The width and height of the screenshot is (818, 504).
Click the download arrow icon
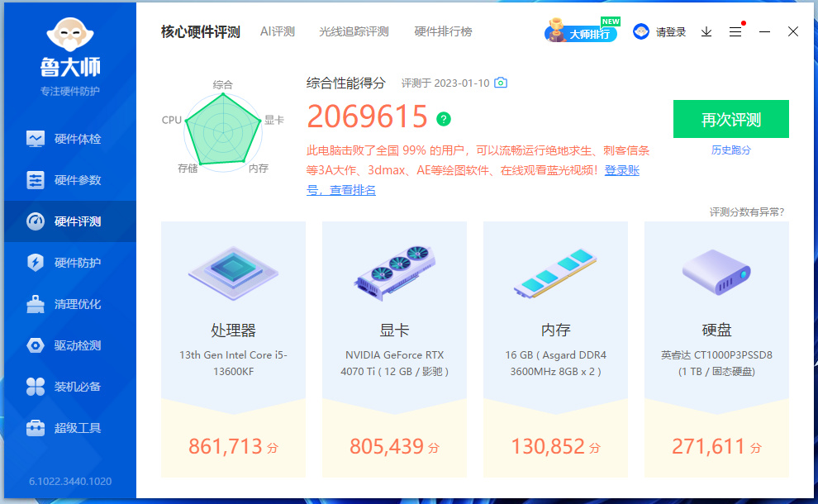click(706, 32)
